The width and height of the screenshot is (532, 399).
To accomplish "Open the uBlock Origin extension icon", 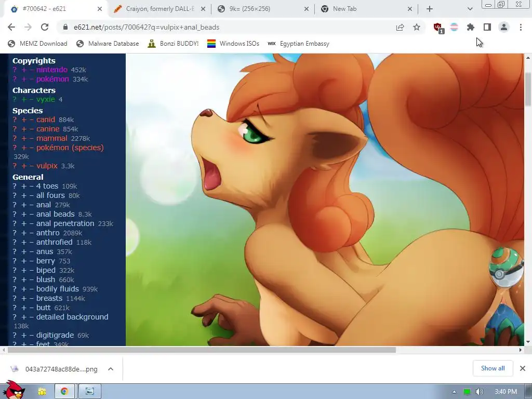I will pyautogui.click(x=438, y=28).
